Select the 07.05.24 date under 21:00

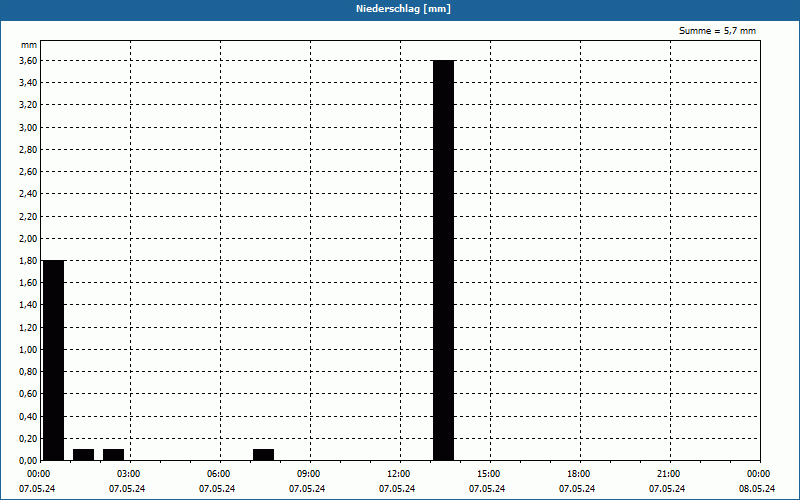[667, 489]
